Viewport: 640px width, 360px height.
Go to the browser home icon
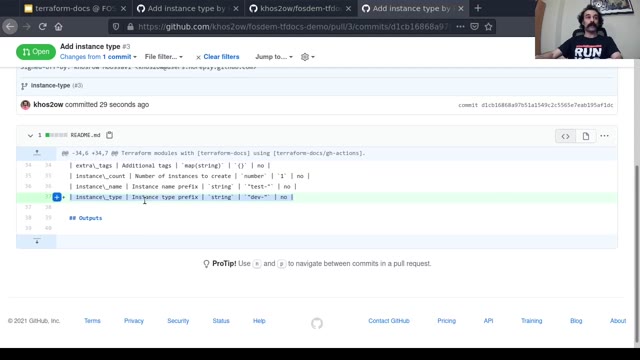(x=58, y=27)
